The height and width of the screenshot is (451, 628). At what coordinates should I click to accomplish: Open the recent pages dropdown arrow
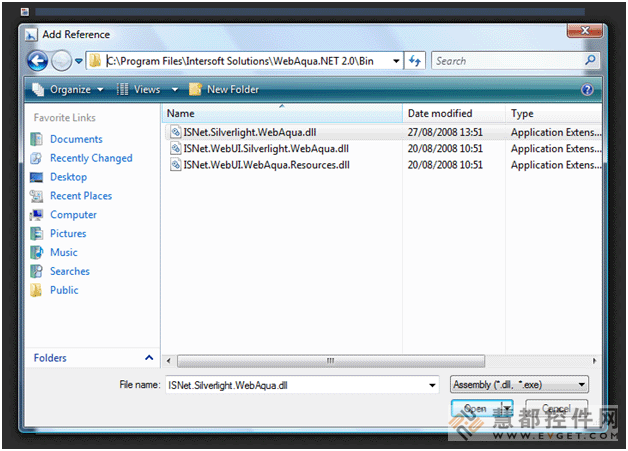[78, 61]
